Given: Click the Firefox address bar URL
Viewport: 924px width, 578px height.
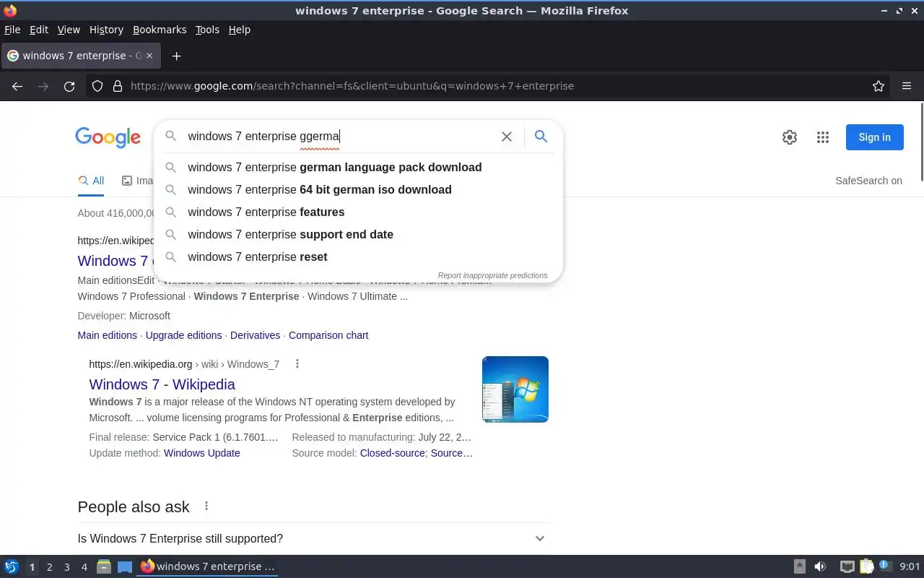Looking at the screenshot, I should click(352, 86).
